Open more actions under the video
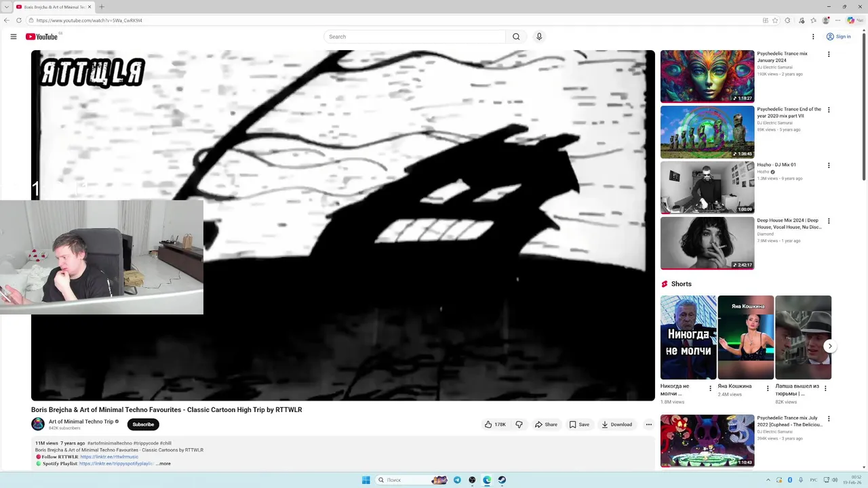Viewport: 868px width, 488px height. 648,424
